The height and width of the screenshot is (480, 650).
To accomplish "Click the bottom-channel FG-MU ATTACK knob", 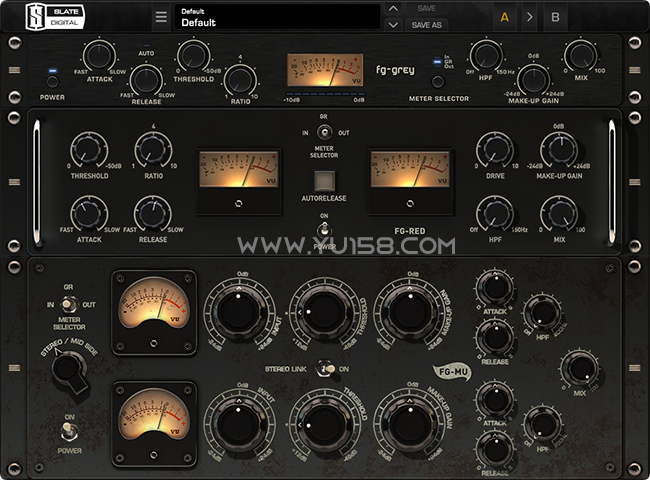I will 495,401.
